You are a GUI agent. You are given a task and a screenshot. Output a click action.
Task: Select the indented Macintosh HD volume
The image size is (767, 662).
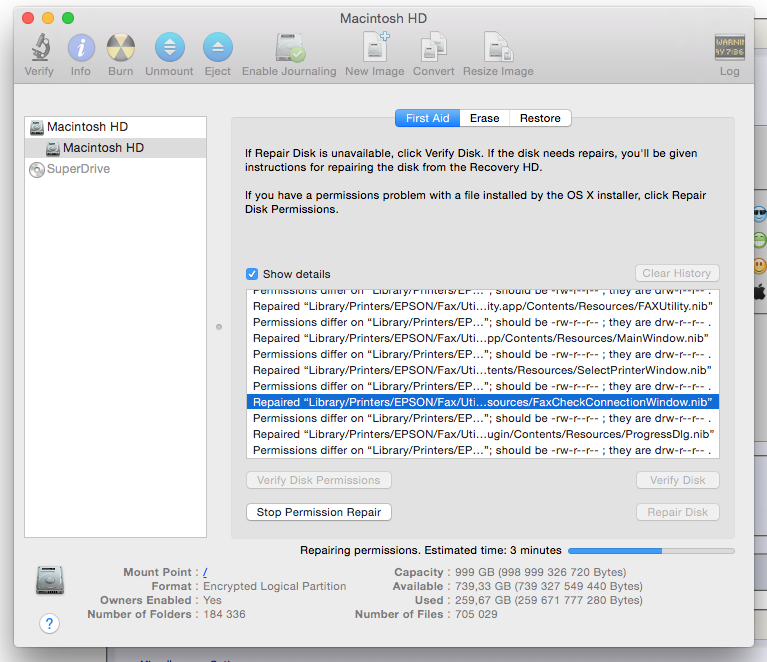point(115,148)
